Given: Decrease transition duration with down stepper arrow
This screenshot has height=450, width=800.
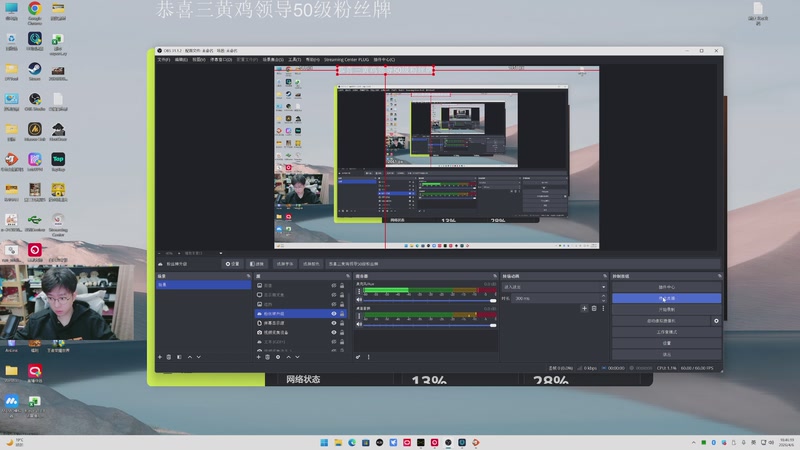Looking at the screenshot, I should 604,301.
